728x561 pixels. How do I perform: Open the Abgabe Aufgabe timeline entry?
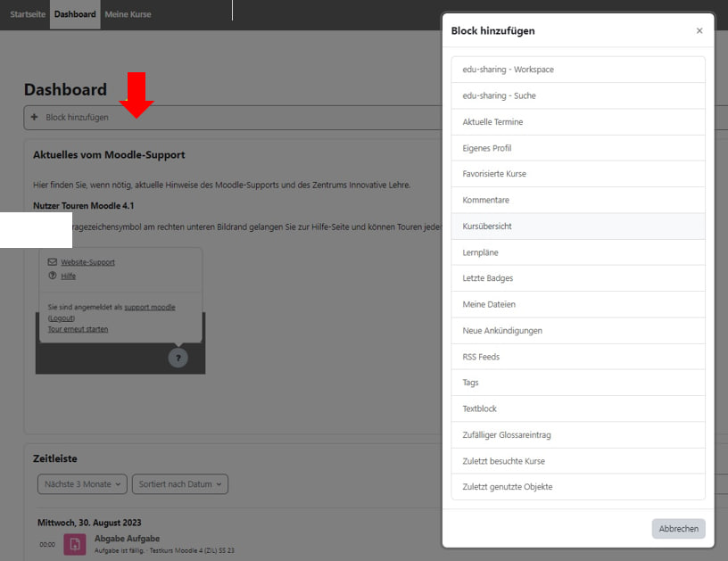pos(127,538)
